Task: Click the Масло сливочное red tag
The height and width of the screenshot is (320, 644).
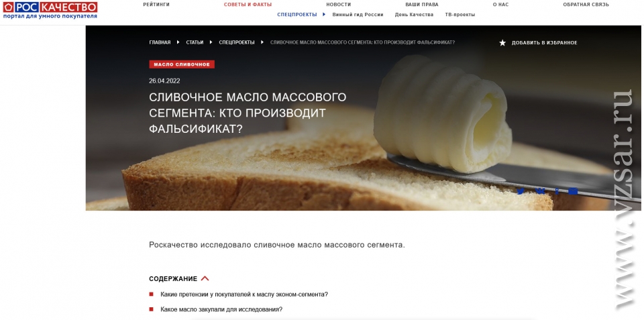Action: coord(182,64)
